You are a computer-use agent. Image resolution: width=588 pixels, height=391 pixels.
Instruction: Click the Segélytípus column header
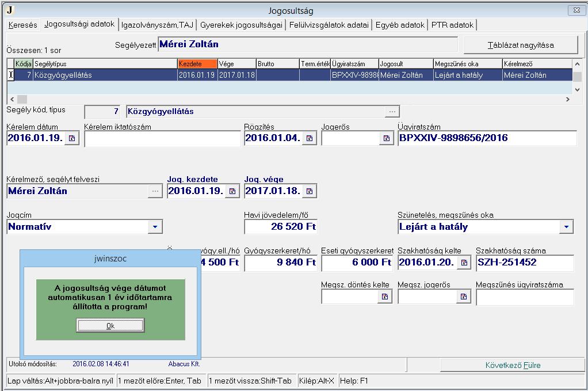point(105,64)
